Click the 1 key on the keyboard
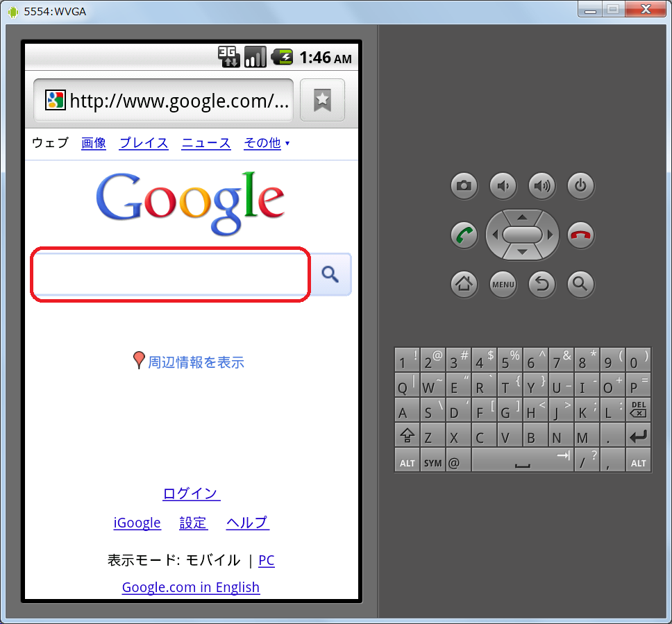 pos(407,360)
